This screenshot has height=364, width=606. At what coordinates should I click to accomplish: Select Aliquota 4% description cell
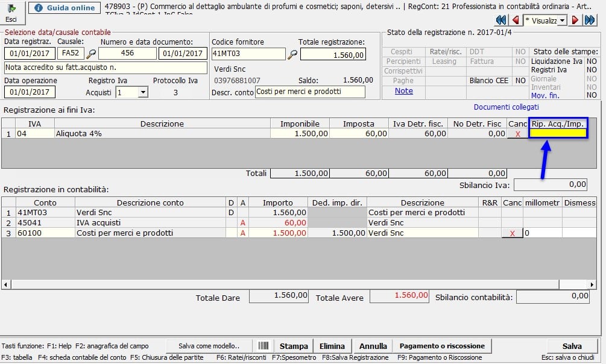point(162,134)
